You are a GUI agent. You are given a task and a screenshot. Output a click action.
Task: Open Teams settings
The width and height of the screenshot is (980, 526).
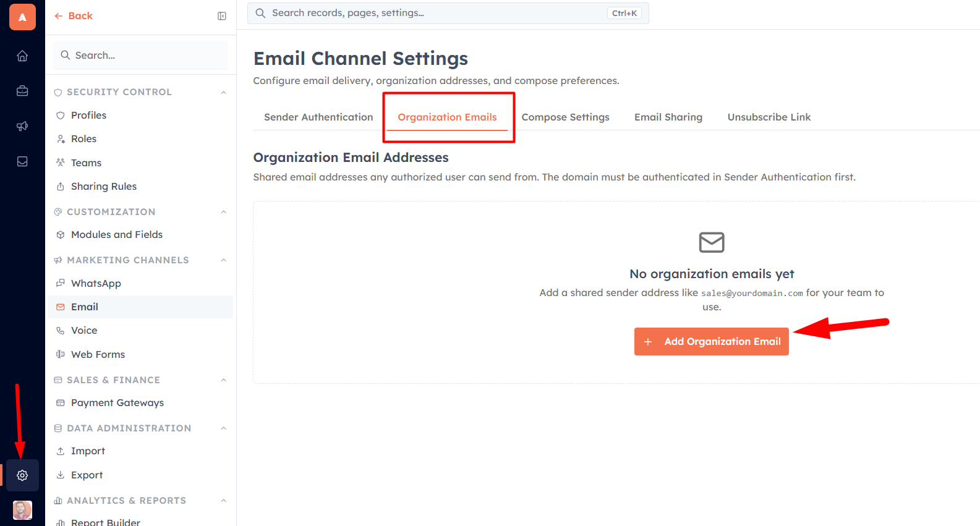click(140, 163)
